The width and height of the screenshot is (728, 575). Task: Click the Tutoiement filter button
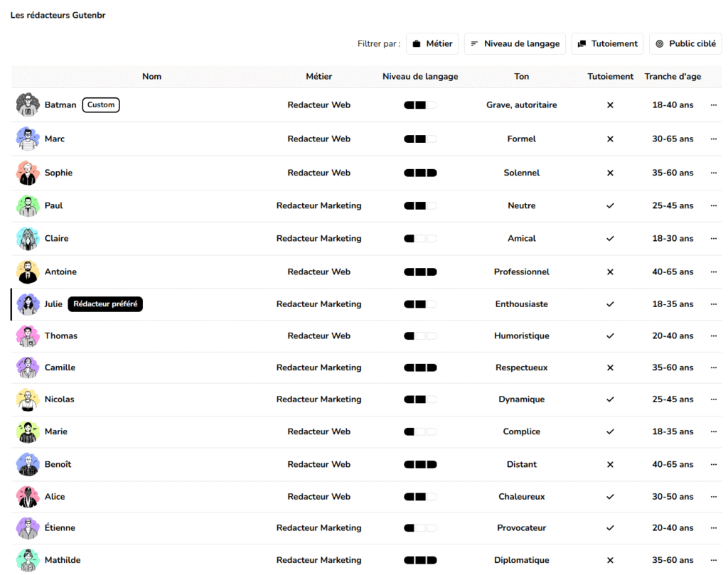[607, 43]
